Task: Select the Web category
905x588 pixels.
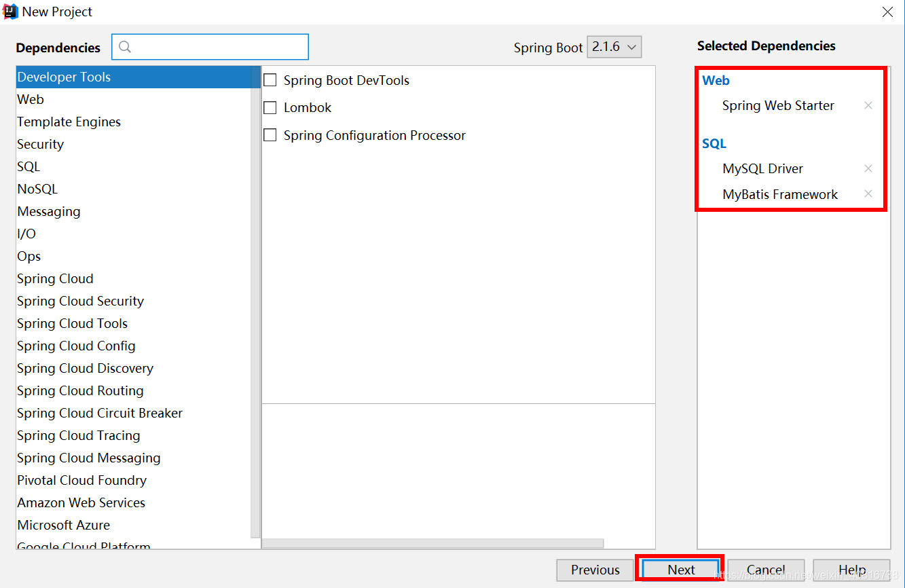Action: tap(133, 99)
